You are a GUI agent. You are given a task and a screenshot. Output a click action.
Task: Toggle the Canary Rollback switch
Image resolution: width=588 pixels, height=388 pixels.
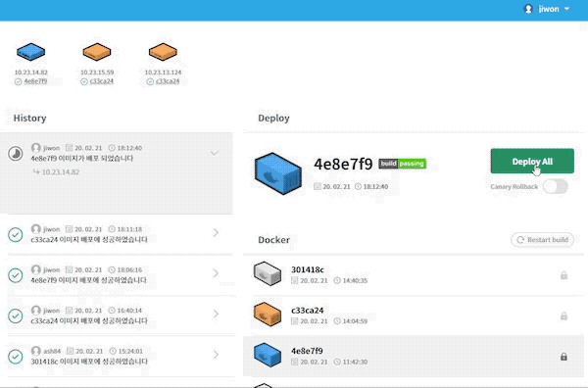pos(555,186)
